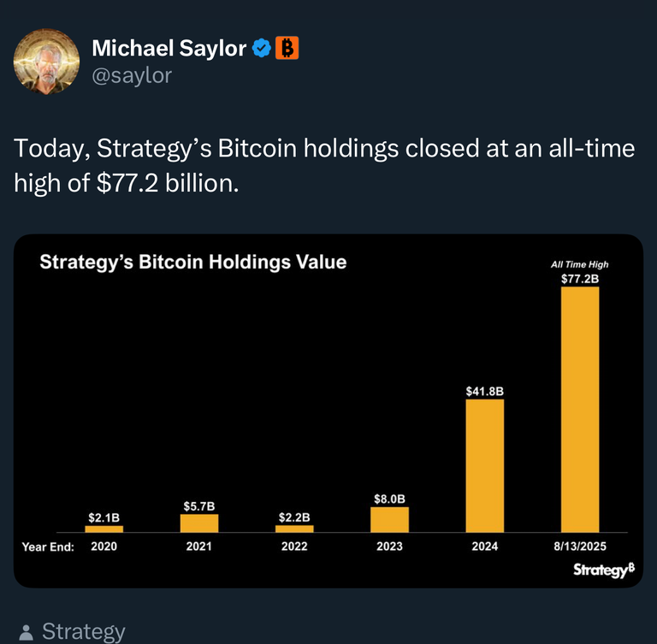Click the 2023 bar showing $8.0B
The height and width of the screenshot is (644, 657).
[389, 519]
